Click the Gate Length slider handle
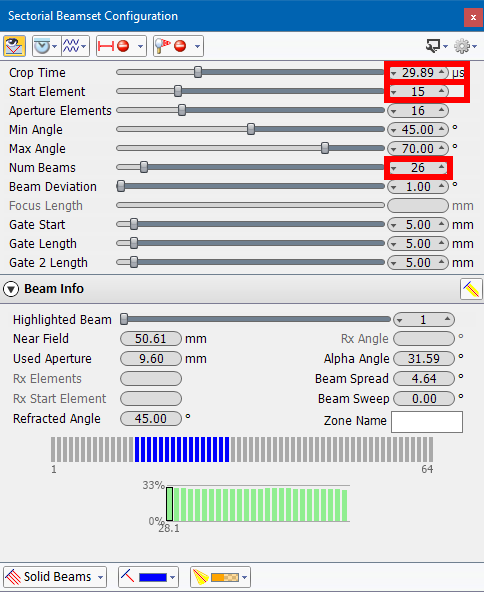 pyautogui.click(x=134, y=243)
